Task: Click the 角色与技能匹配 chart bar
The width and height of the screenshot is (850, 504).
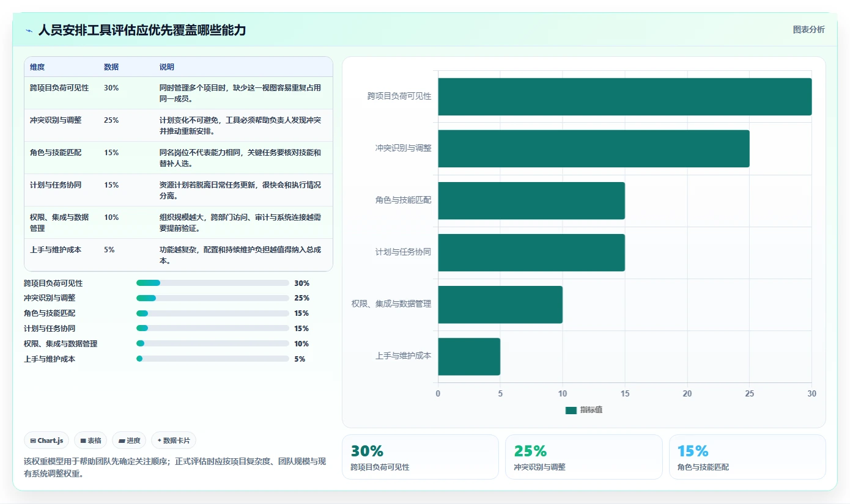Action: click(531, 200)
